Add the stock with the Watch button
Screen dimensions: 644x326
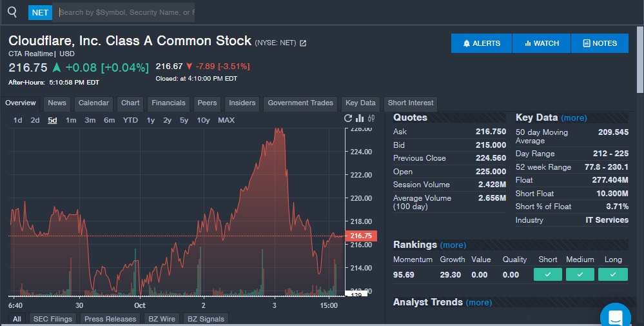(542, 43)
